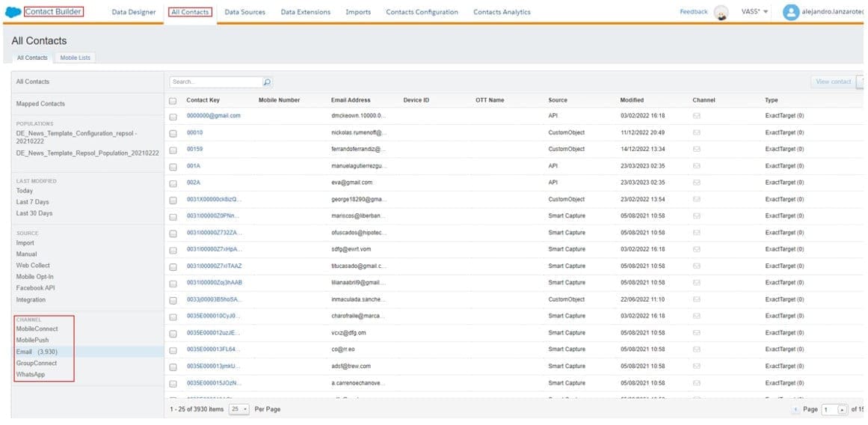
Task: Click the page number stepper arrows
Action: pos(843,410)
